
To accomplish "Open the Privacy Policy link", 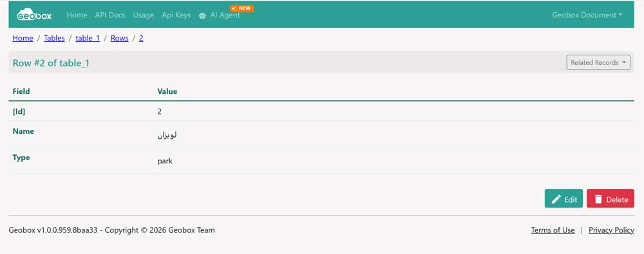I will [x=611, y=230].
